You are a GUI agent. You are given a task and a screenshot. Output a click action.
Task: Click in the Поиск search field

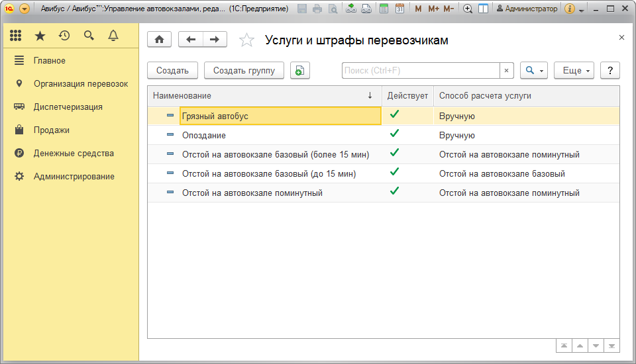[420, 71]
